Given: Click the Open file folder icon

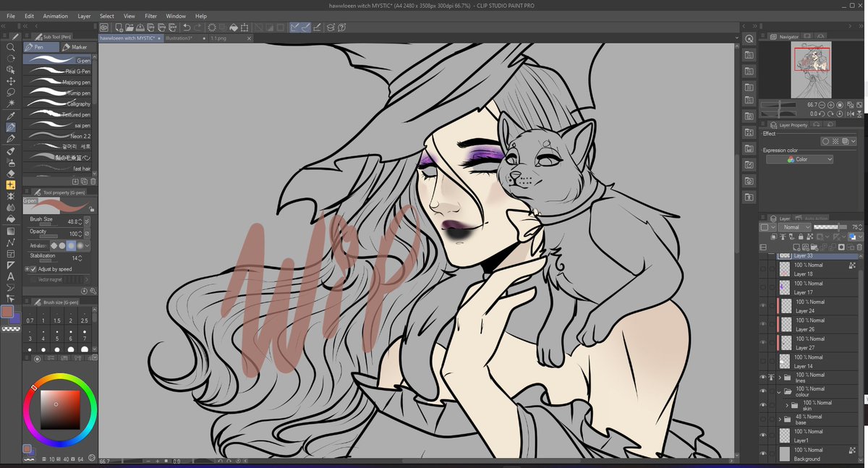Looking at the screenshot, I should [x=129, y=27].
